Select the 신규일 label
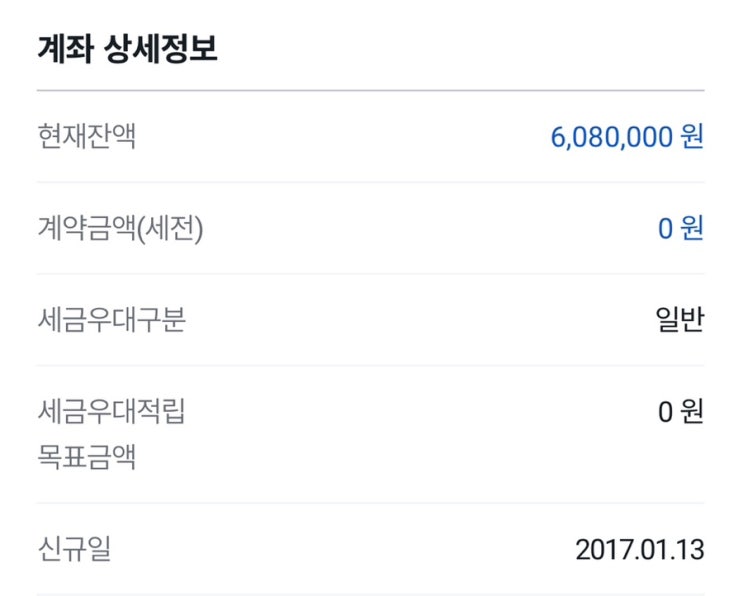 tap(74, 549)
